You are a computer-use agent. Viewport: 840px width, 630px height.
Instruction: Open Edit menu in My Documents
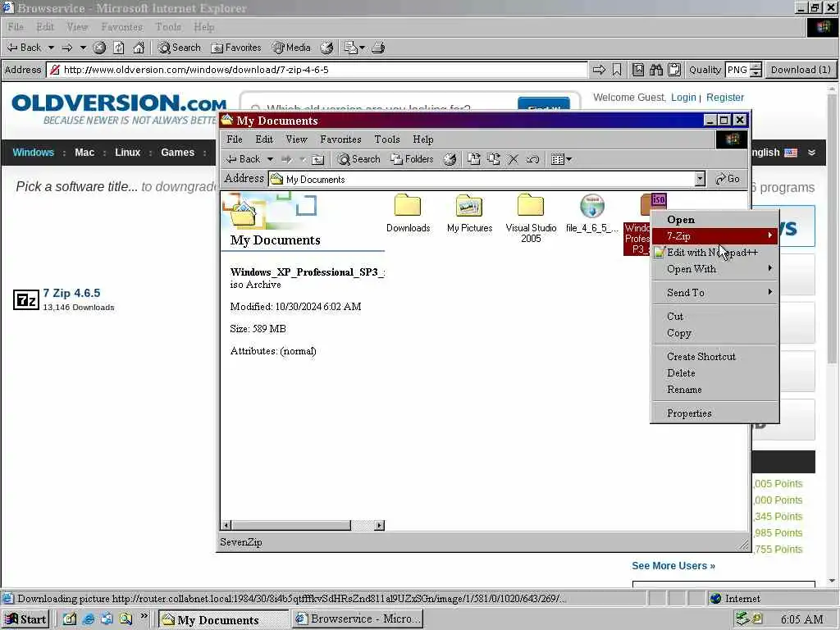coord(264,139)
